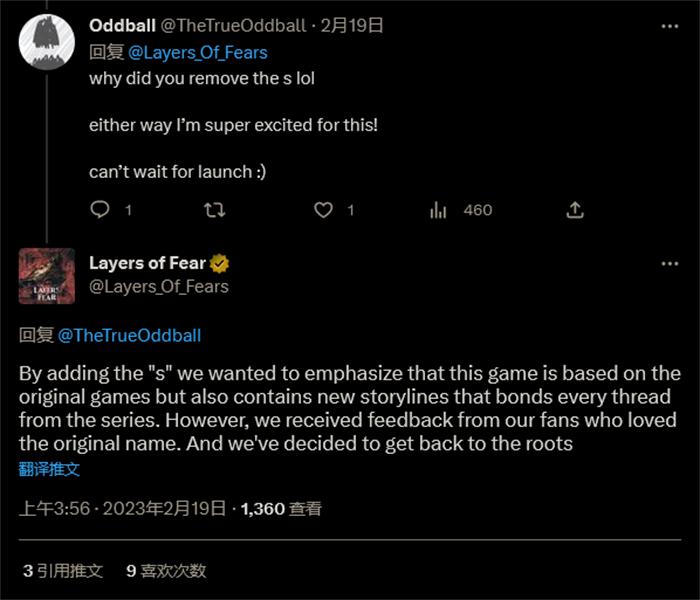Click the @Layers_Of_Fears mention link

[x=198, y=53]
